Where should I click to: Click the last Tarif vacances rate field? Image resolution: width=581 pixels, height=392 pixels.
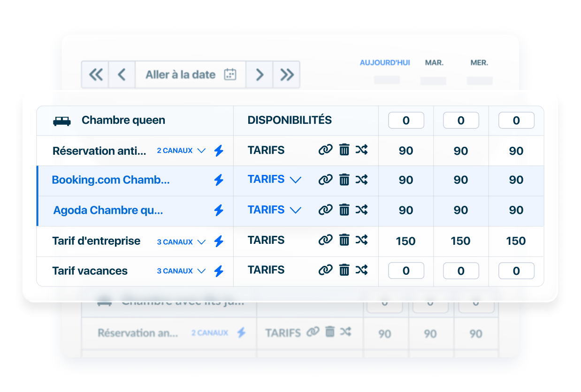[x=516, y=271]
